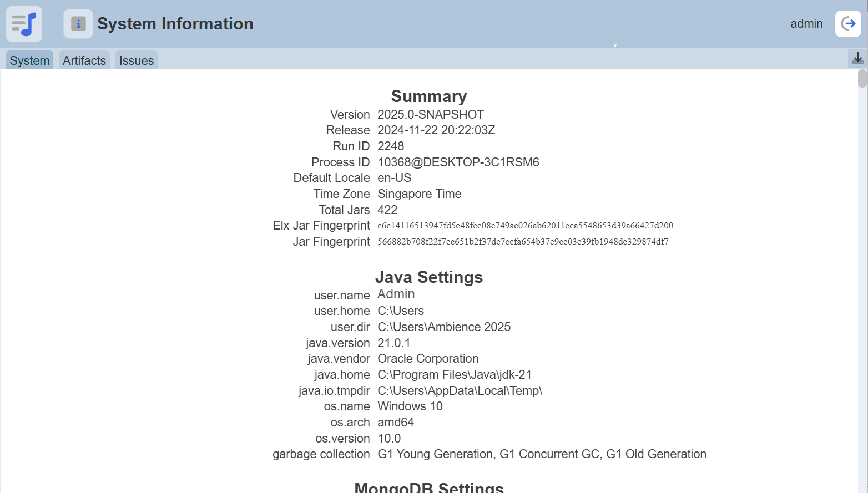
Task: Click the vertical scrollbar thumb
Action: click(862, 79)
